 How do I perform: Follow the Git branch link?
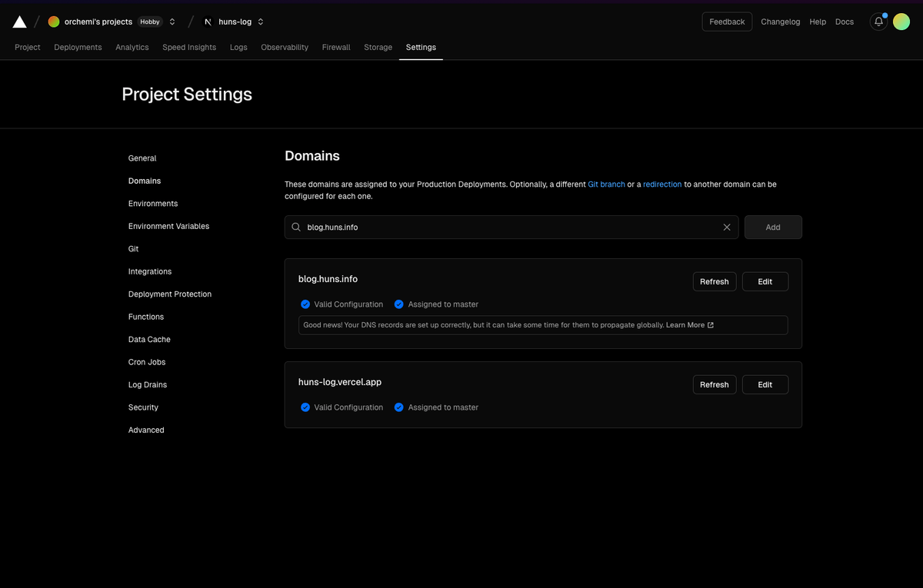click(606, 184)
